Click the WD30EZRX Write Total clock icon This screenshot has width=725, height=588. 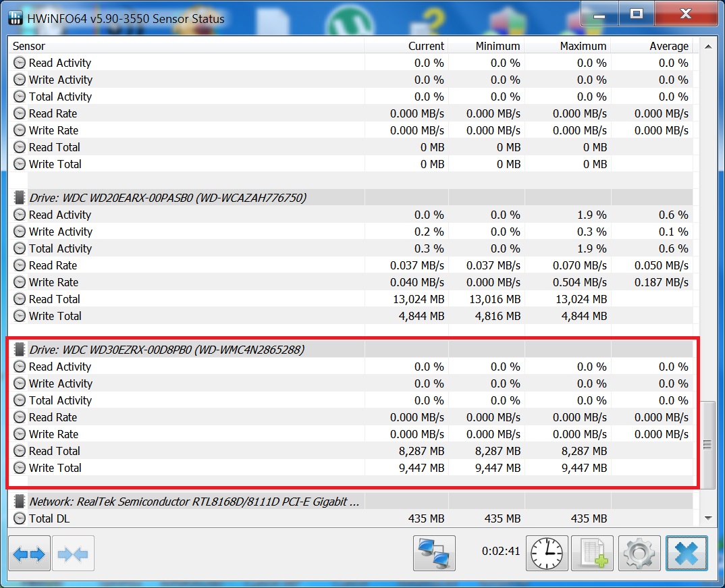[20, 468]
